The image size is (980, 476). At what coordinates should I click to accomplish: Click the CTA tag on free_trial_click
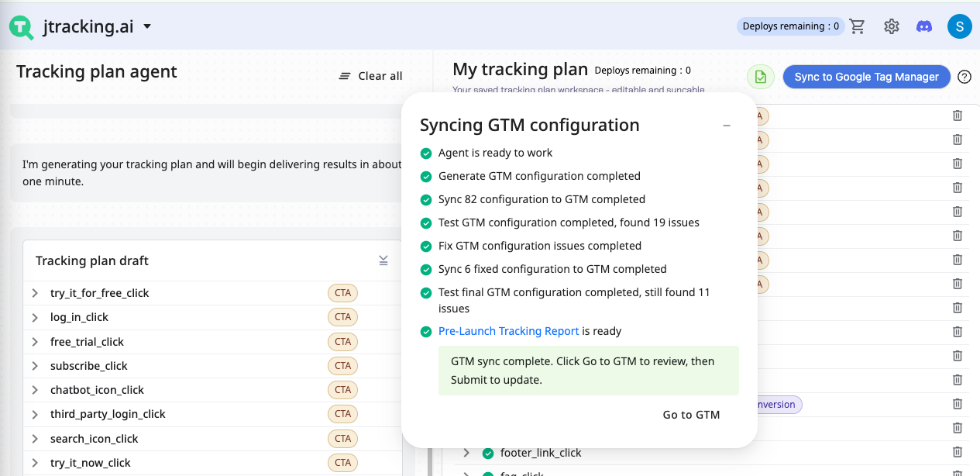pos(343,342)
